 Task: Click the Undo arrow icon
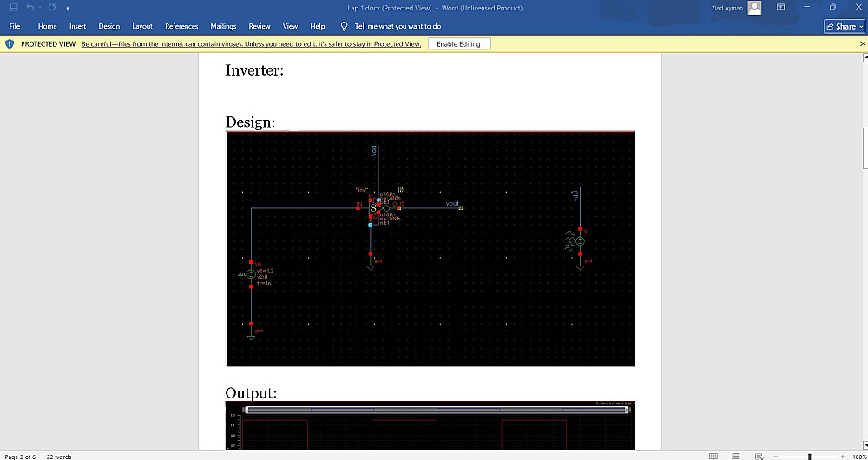coord(30,8)
